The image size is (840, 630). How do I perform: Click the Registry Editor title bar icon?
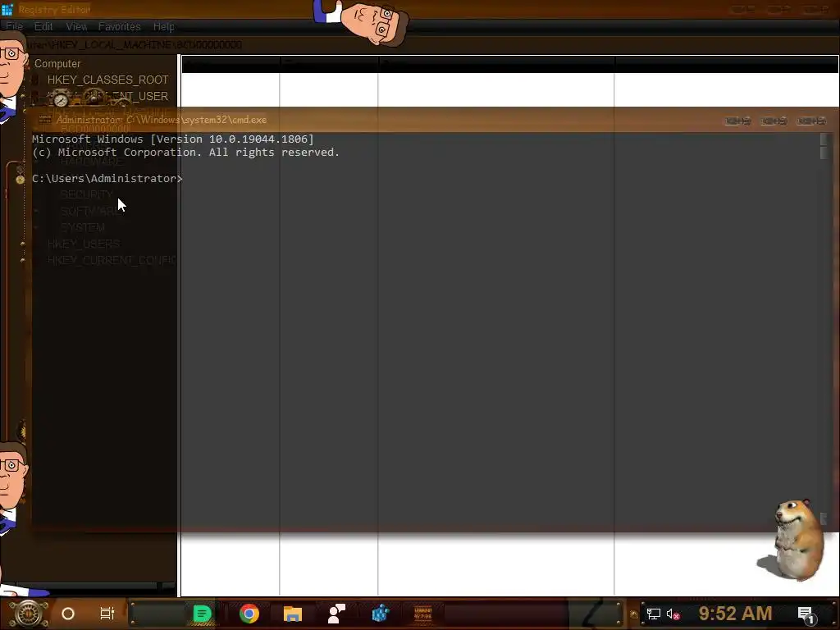pos(7,9)
